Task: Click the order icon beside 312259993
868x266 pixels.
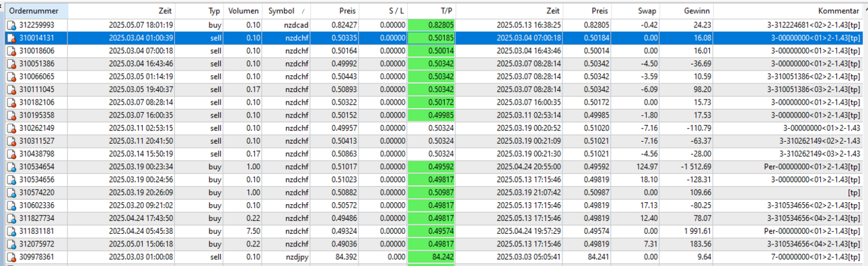Action: point(11,25)
